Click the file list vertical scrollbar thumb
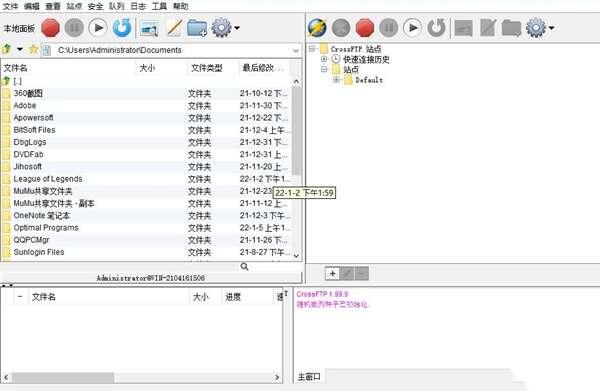 [296, 131]
